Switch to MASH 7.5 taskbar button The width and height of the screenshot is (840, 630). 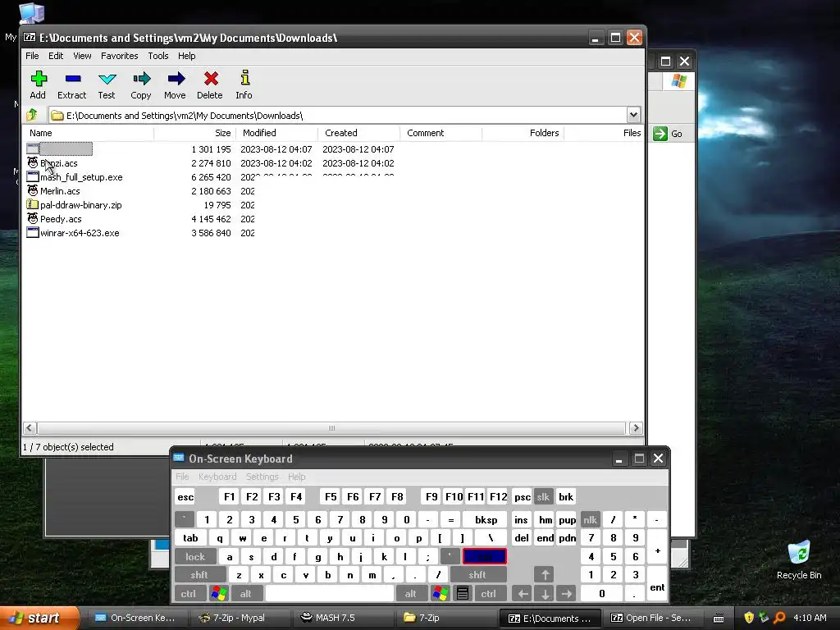[343, 618]
